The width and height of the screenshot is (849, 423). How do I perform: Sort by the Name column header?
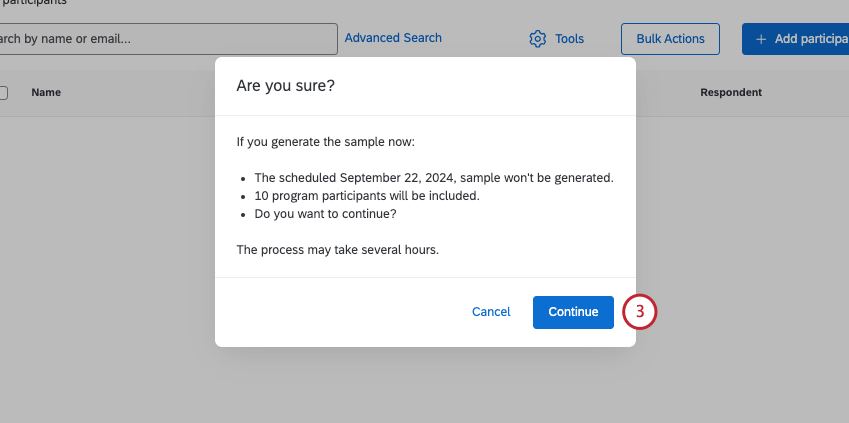(46, 93)
